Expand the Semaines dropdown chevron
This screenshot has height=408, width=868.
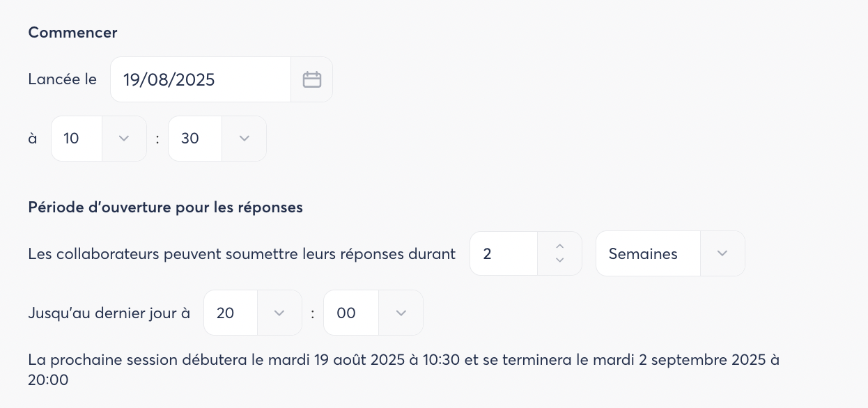pyautogui.click(x=722, y=254)
